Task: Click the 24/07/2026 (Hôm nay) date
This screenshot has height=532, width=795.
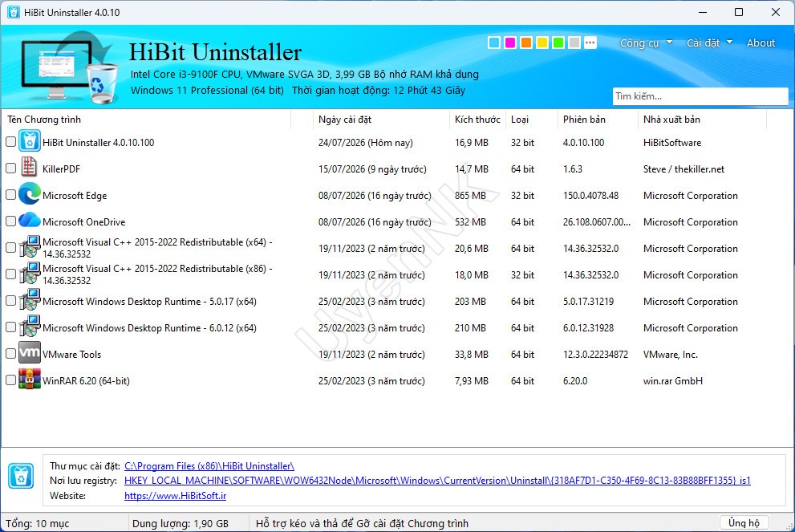Action: 366,143
